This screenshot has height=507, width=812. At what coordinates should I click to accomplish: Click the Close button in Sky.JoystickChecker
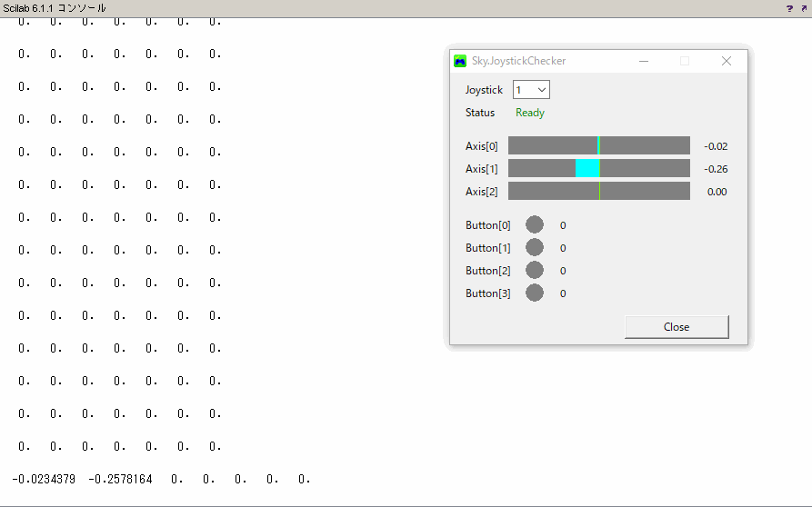(x=677, y=327)
